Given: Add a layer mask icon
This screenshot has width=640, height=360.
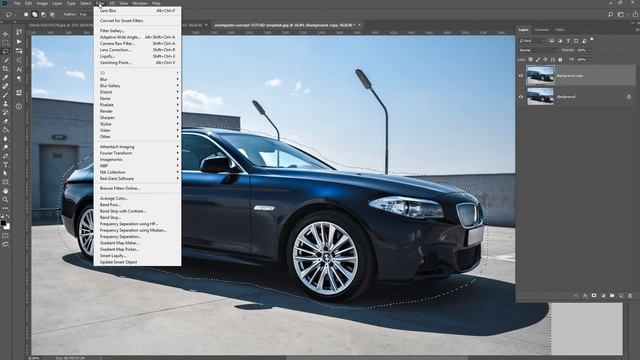Looking at the screenshot, I should coord(594,296).
